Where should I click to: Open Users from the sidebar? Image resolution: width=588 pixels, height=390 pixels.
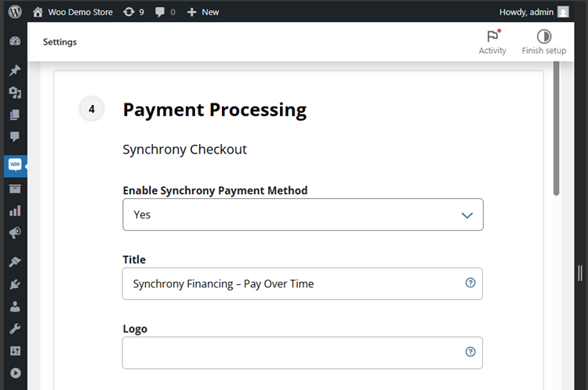(x=14, y=307)
